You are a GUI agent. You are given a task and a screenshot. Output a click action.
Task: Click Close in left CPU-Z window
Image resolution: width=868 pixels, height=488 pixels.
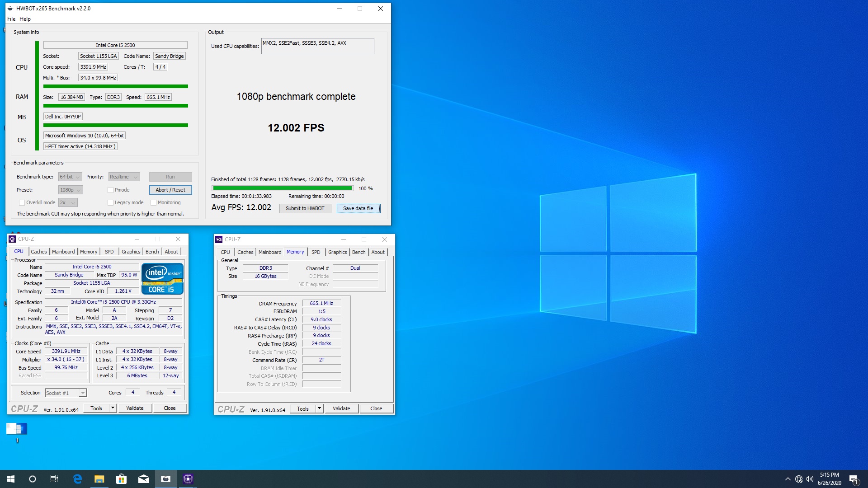[170, 408]
